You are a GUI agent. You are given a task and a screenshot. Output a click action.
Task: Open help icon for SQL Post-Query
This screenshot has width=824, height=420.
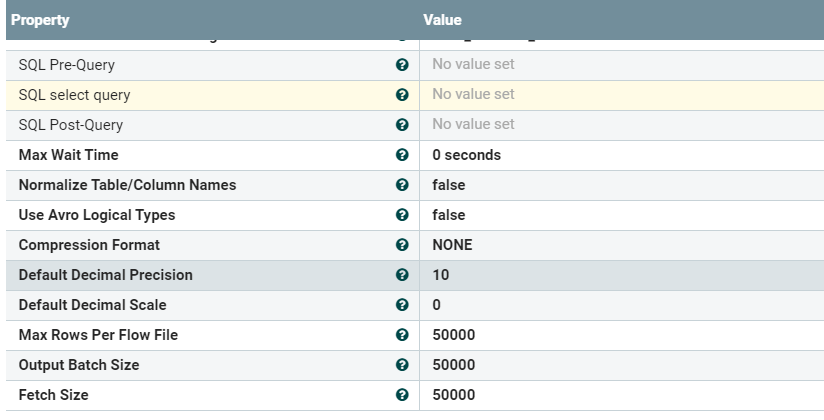click(402, 125)
